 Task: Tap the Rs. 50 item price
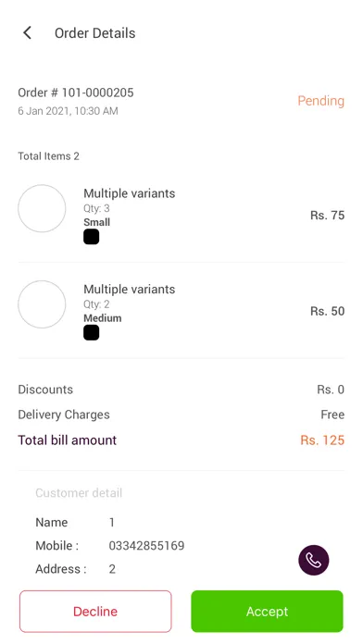point(327,311)
